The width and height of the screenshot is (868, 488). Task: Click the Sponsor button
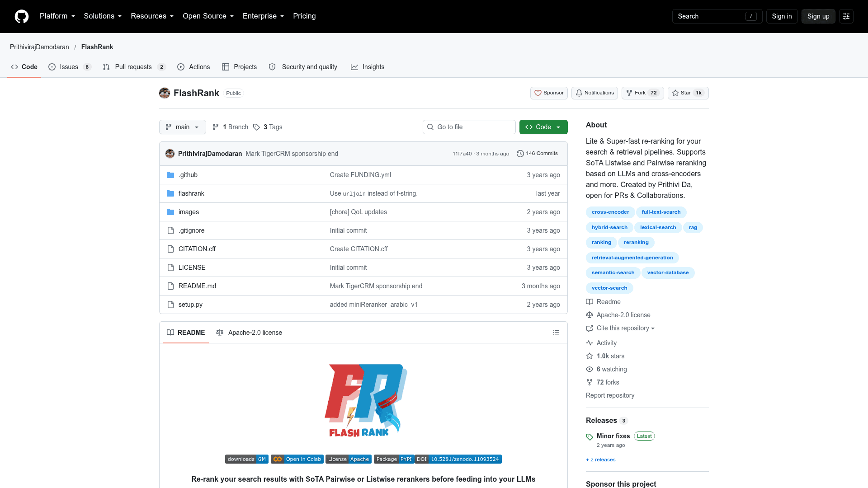[549, 93]
